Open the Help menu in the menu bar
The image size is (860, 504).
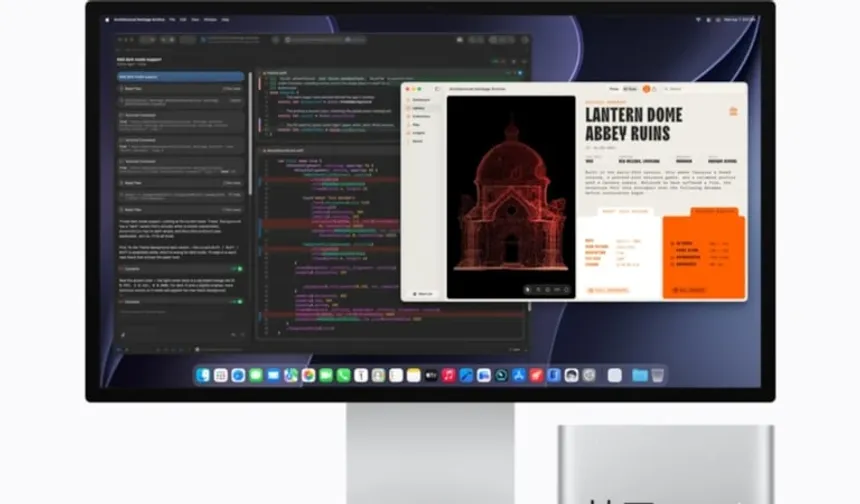(x=225, y=20)
